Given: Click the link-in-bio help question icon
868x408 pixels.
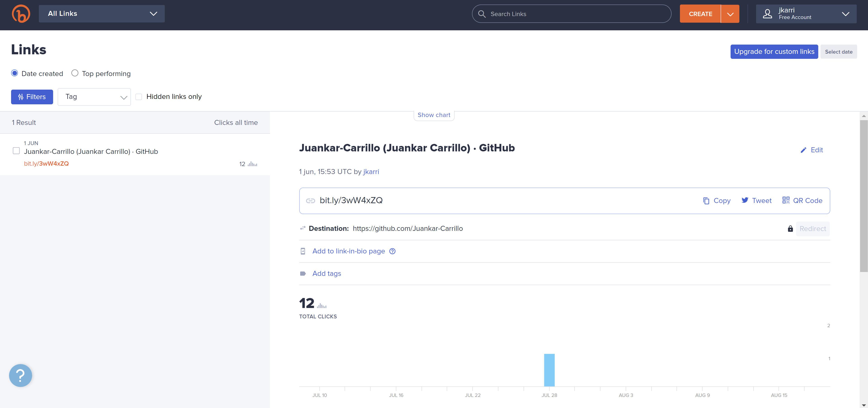Looking at the screenshot, I should point(392,251).
